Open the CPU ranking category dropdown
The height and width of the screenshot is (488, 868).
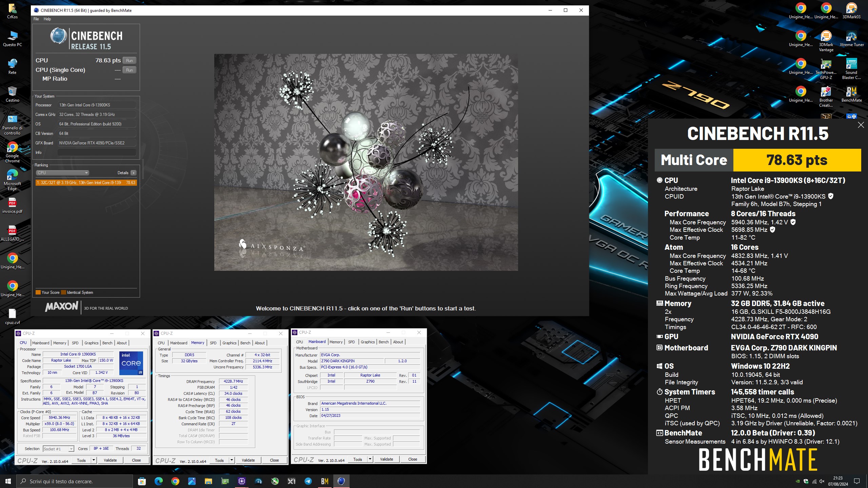pos(62,173)
